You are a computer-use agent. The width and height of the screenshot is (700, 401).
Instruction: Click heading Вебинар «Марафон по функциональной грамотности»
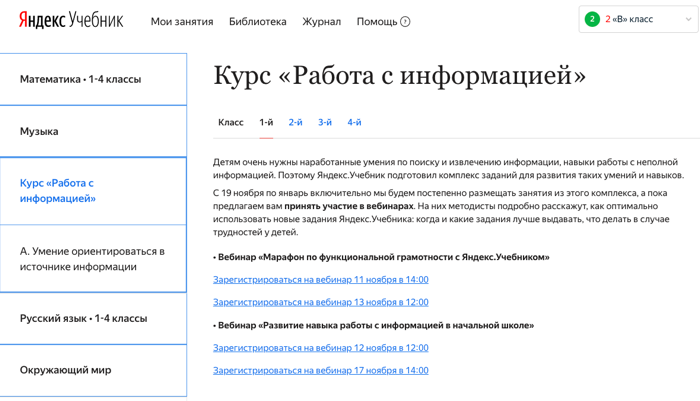click(x=381, y=257)
